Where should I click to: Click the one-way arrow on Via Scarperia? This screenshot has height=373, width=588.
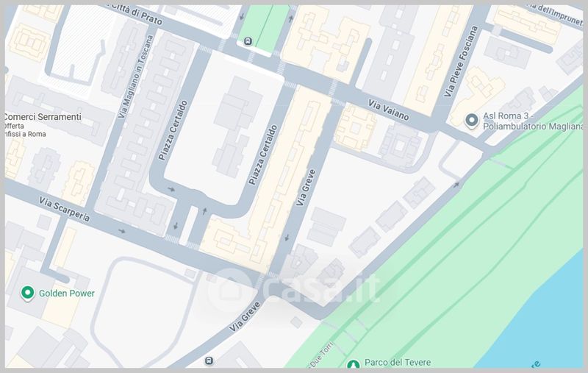122,231
